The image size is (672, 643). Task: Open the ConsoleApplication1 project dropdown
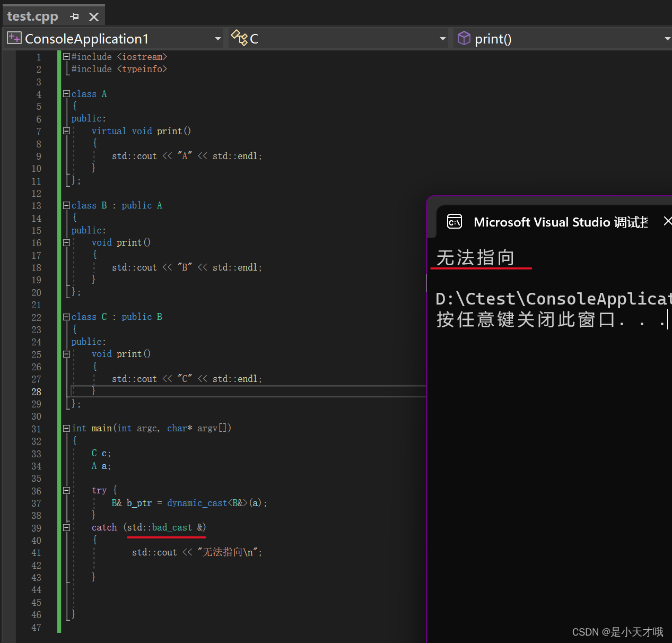coord(217,38)
